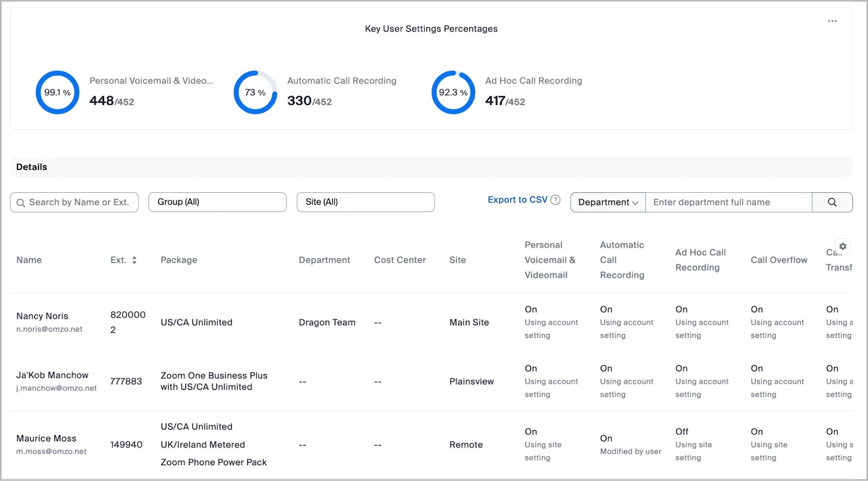Viewport: 868px width, 481px height.
Task: Select email j.manchow@omzo.net
Action: tap(56, 388)
